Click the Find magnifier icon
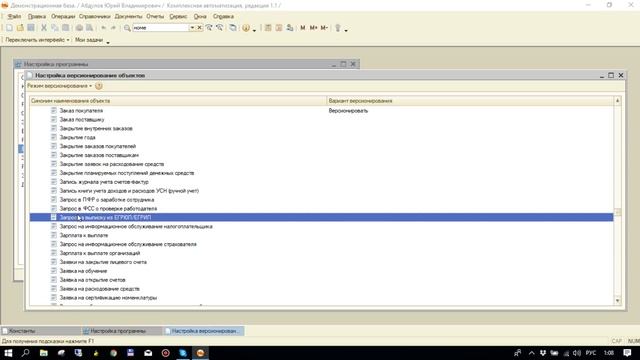Viewport: 640px width, 360px height. (x=127, y=28)
